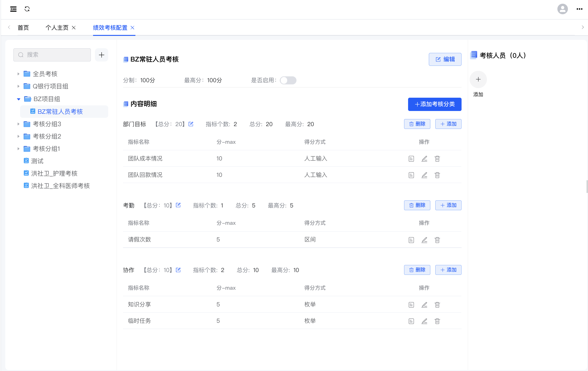This screenshot has width=588, height=371.
Task: Edit the 临时任务 indicator
Action: [424, 321]
